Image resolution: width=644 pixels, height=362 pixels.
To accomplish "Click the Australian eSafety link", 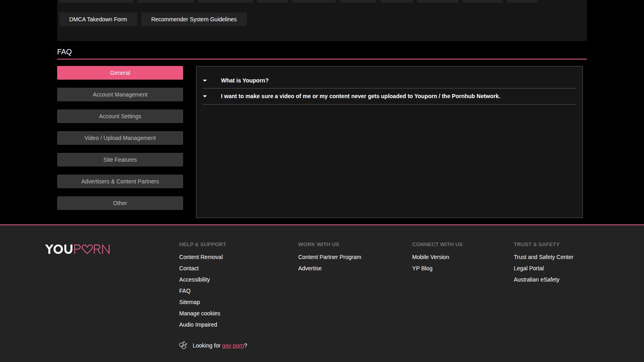I will point(537,280).
